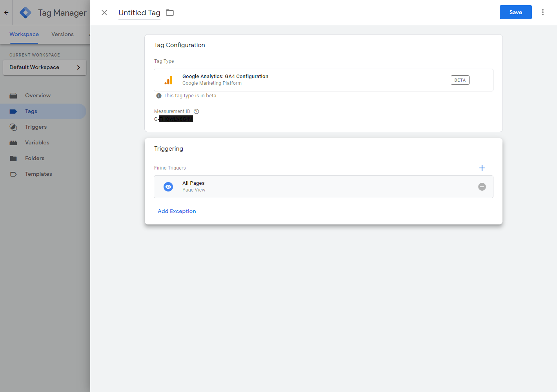557x392 pixels.
Task: Select the GA4 Configuration tag type card
Action: 324,80
